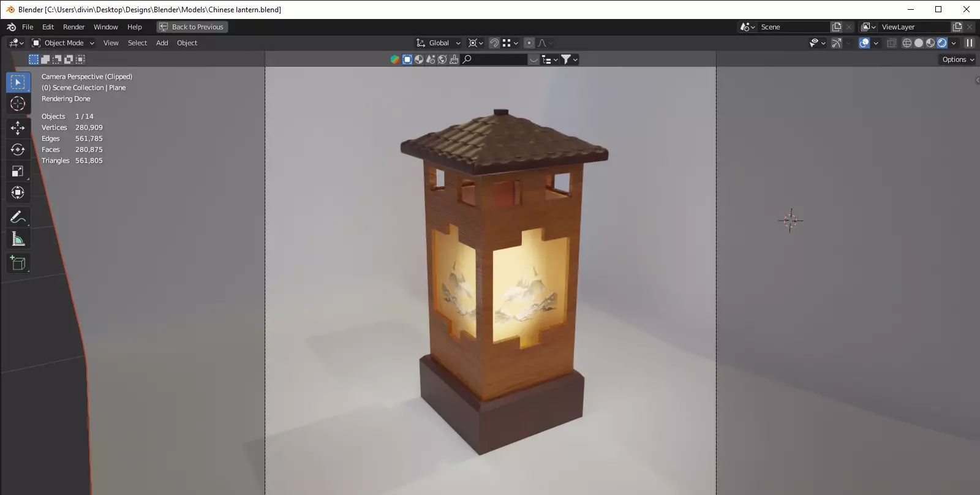Open the editor type dropdown
The height and width of the screenshot is (495, 980).
(17, 43)
